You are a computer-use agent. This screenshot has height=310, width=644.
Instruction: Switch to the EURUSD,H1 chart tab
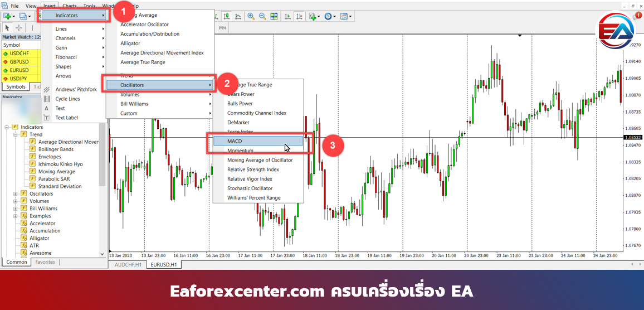pos(163,264)
